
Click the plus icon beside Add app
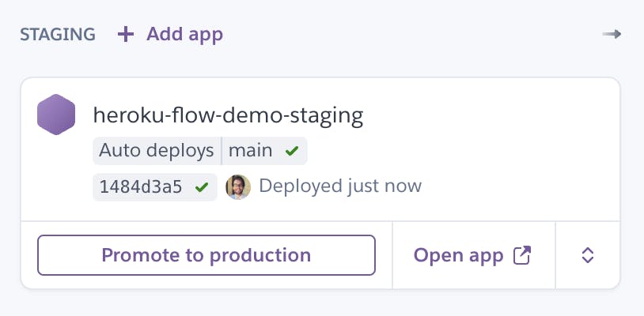coord(126,34)
